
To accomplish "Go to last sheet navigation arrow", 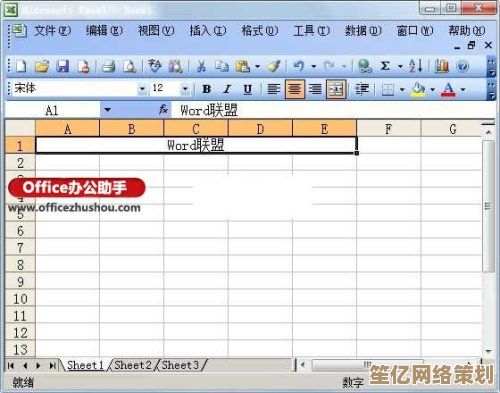I will point(52,366).
